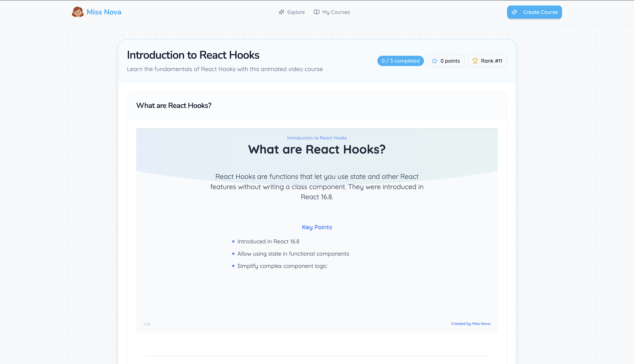This screenshot has width=634, height=364.
Task: Click the 1 / 3 slide counter
Action: click(146, 324)
